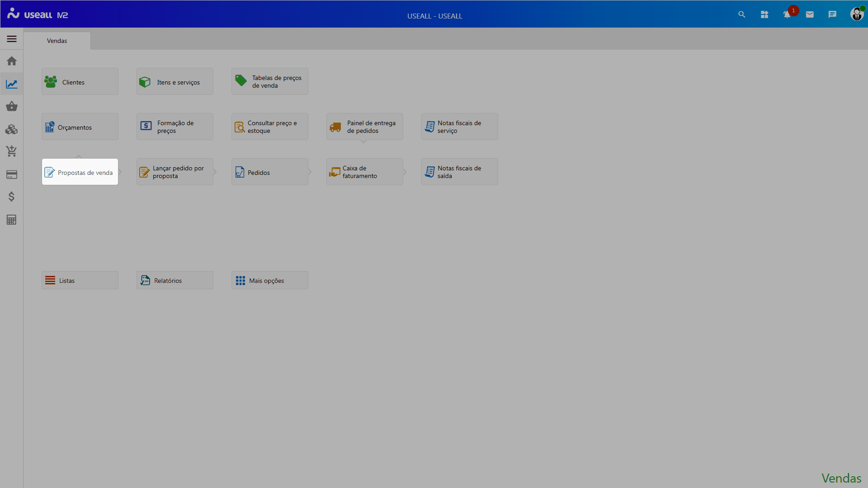The height and width of the screenshot is (488, 868).
Task: Open the chat messages icon
Action: pyautogui.click(x=832, y=14)
